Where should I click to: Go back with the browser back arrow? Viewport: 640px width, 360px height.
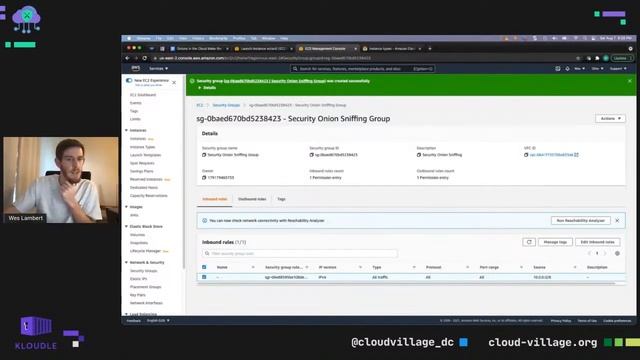127,58
